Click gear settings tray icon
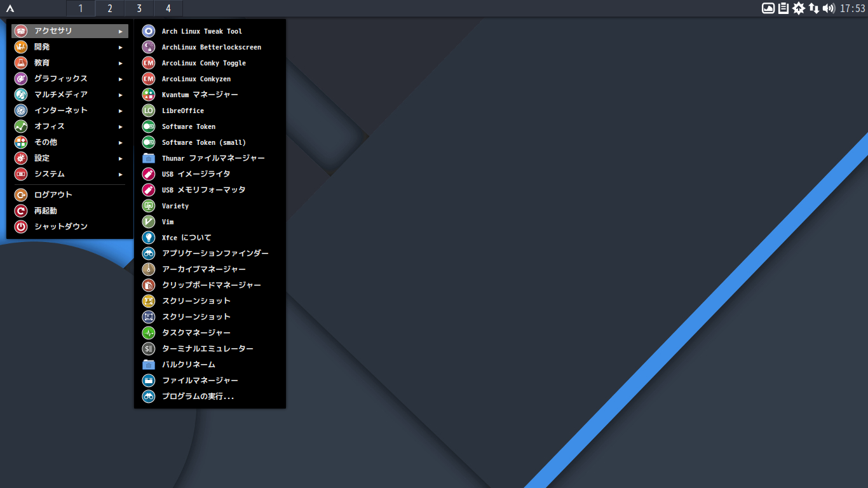Image resolution: width=868 pixels, height=488 pixels. click(799, 8)
